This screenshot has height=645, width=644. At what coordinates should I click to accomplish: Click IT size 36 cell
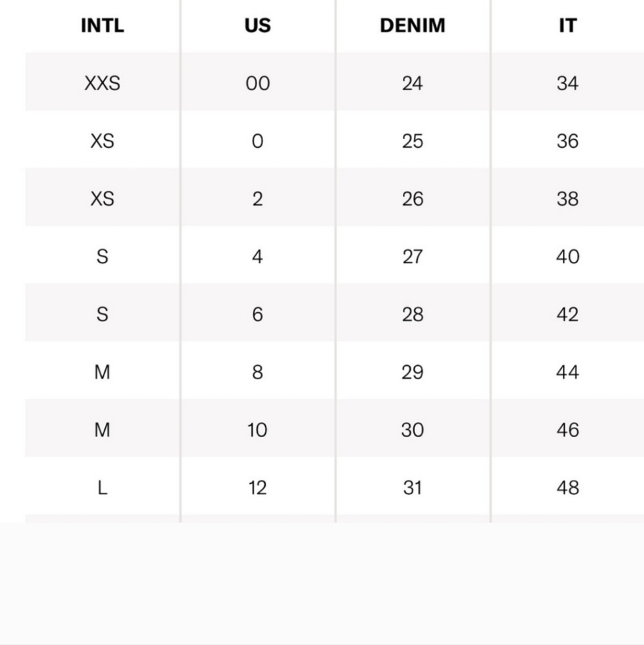567,141
